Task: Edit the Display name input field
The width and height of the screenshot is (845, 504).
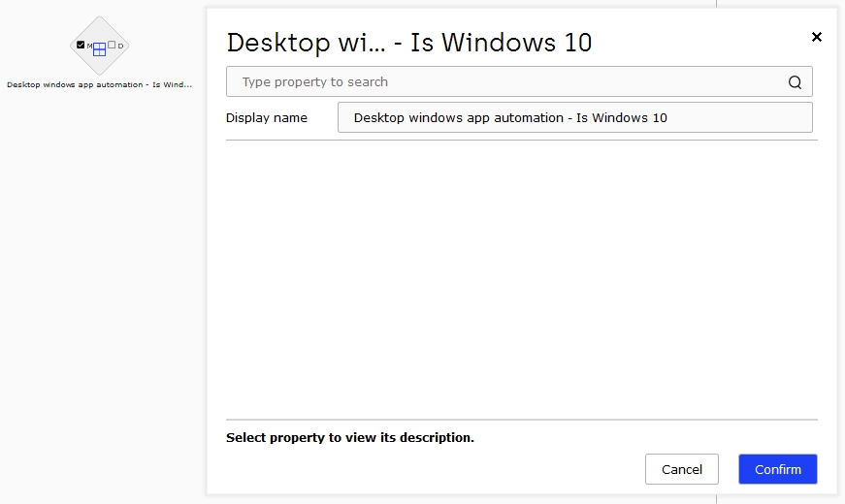Action: 575,117
